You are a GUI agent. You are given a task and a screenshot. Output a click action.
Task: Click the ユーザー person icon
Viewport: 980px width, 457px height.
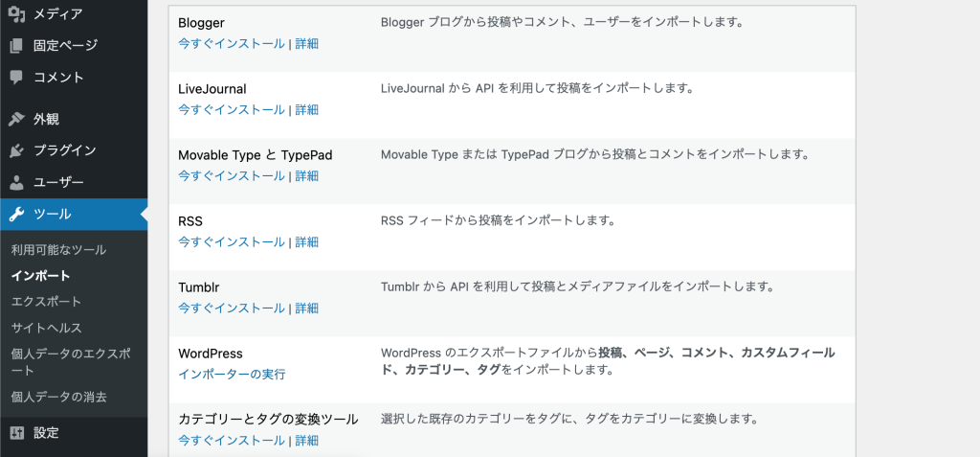[x=17, y=183]
